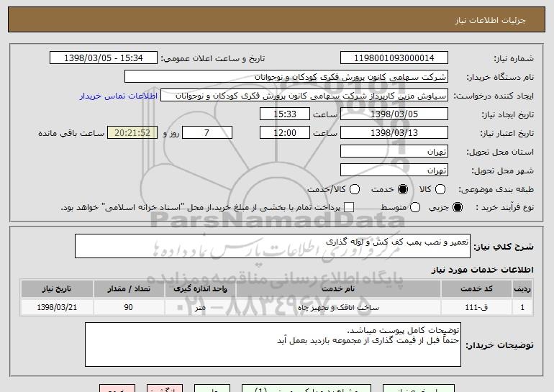This screenshot has width=554, height=392.
Task: Click the quantity cell 90
Action: (x=129, y=307)
